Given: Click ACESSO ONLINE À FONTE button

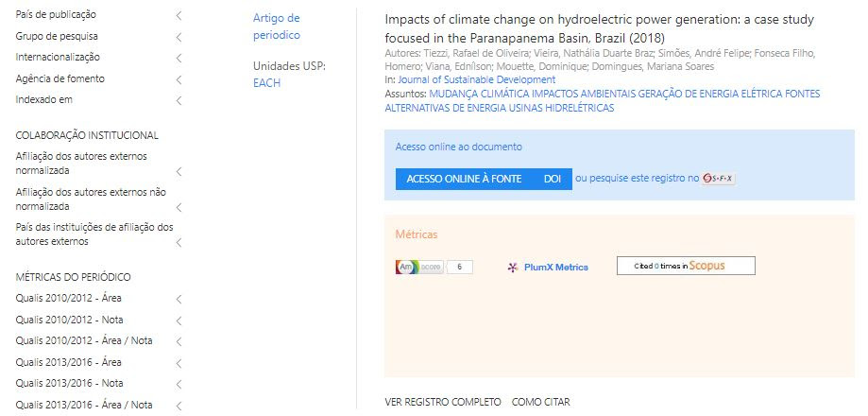Looking at the screenshot, I should (x=464, y=179).
